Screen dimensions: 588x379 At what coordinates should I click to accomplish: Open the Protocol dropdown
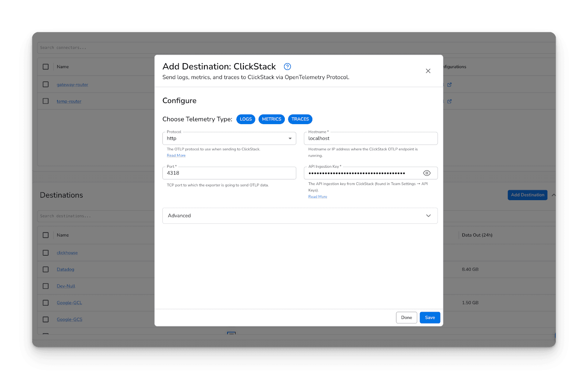click(x=229, y=138)
